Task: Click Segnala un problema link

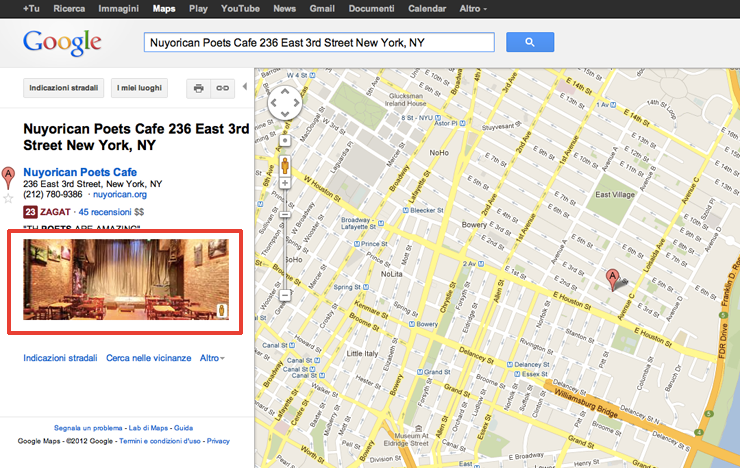Action: [x=88, y=428]
